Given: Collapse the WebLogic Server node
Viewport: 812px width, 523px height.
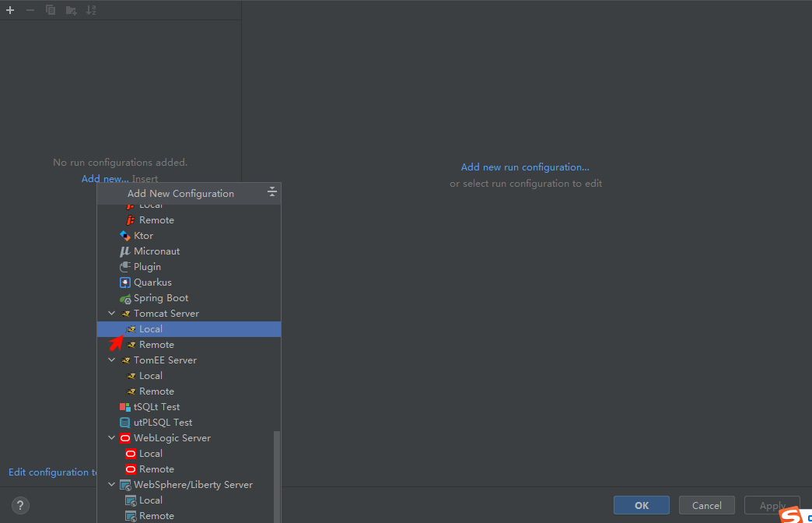Looking at the screenshot, I should click(x=111, y=437).
